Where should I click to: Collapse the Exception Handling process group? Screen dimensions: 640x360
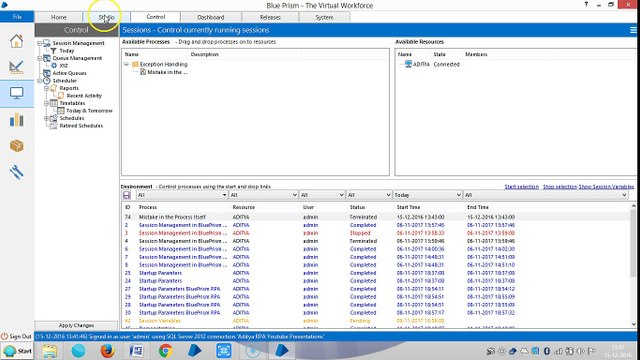click(127, 64)
